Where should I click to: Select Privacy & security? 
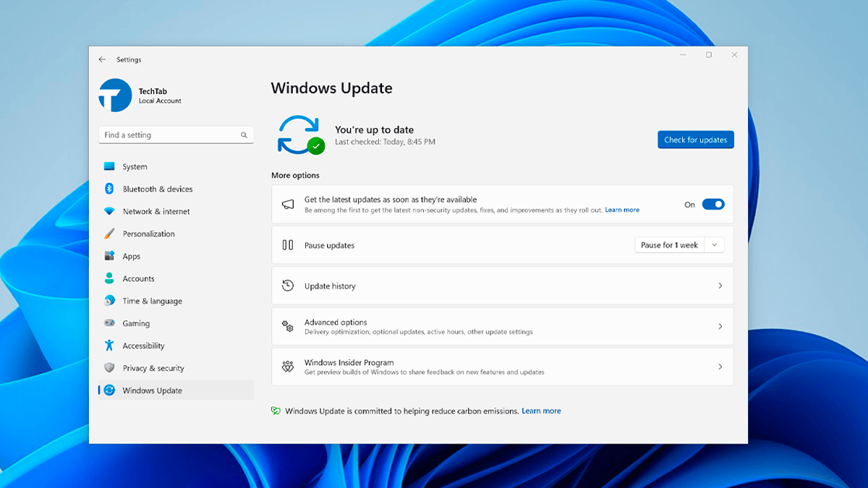(x=176, y=368)
